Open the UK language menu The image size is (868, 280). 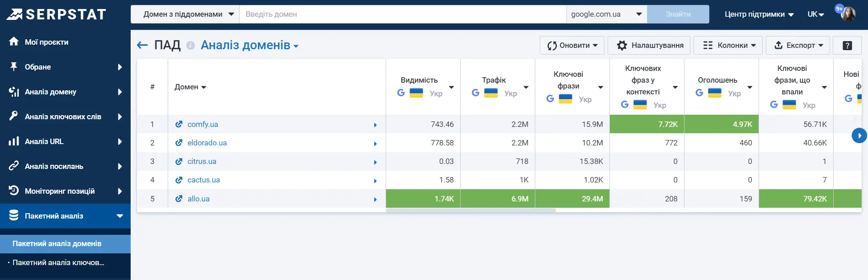(816, 14)
